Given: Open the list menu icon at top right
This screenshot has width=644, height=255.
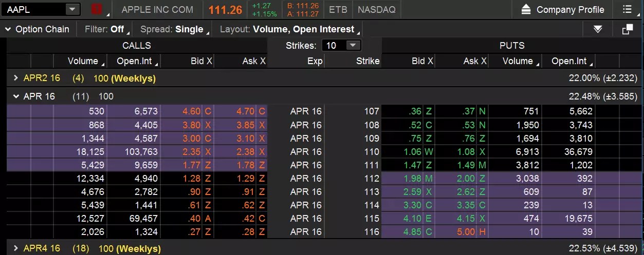Looking at the screenshot, I should (627, 9).
